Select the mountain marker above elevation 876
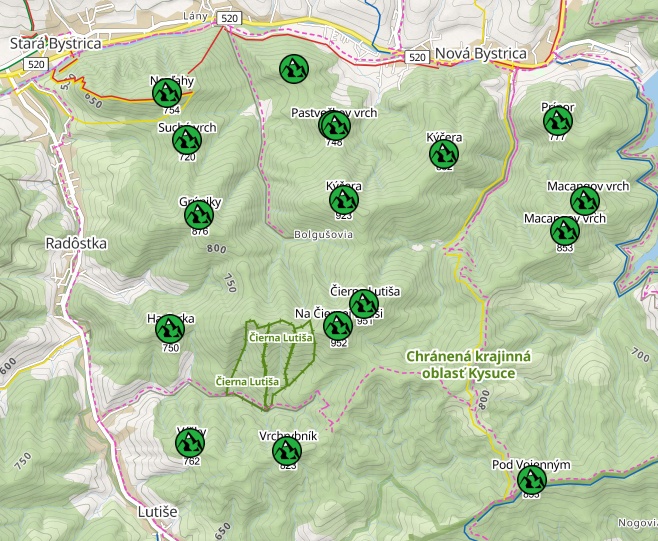Screen dimensions: 658x541 (x=199, y=215)
